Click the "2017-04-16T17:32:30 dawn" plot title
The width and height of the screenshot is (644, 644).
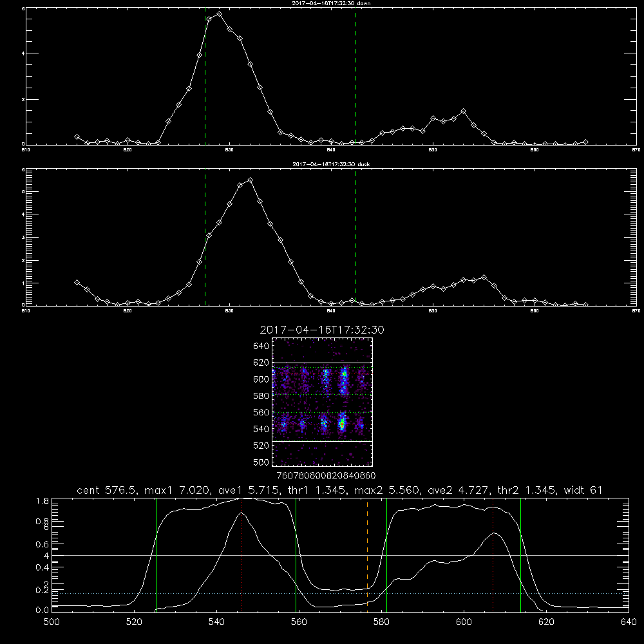331,3
